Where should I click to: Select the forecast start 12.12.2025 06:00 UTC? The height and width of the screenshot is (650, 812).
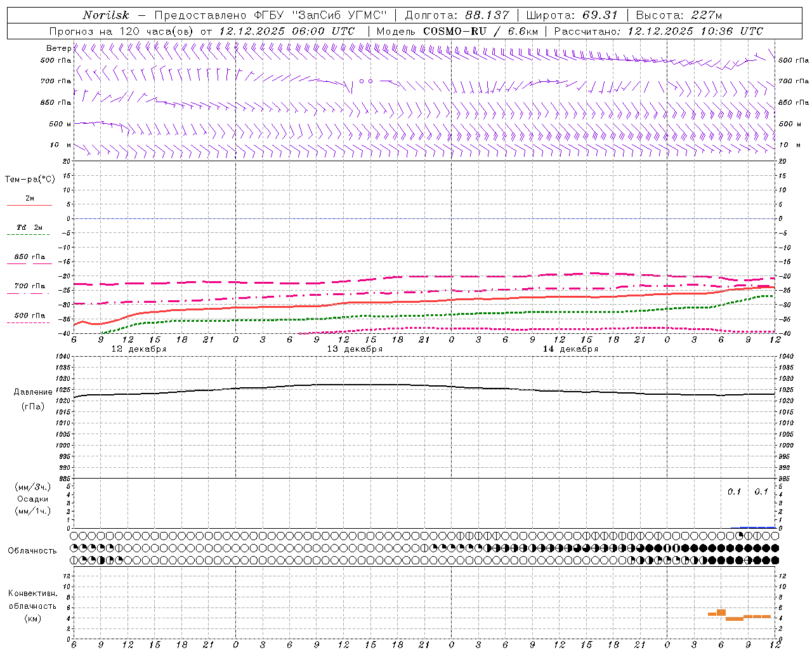click(x=287, y=31)
